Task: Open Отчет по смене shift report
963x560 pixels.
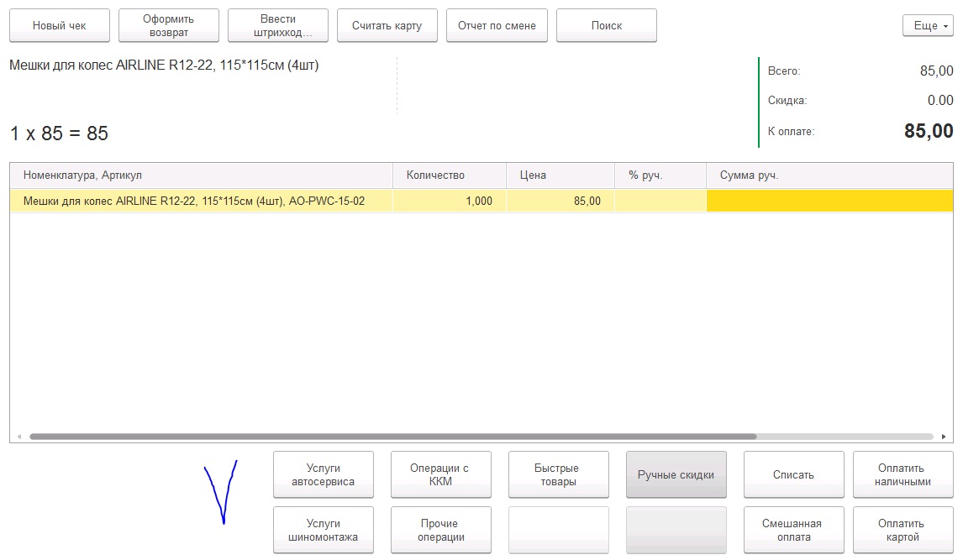Action: point(497,26)
